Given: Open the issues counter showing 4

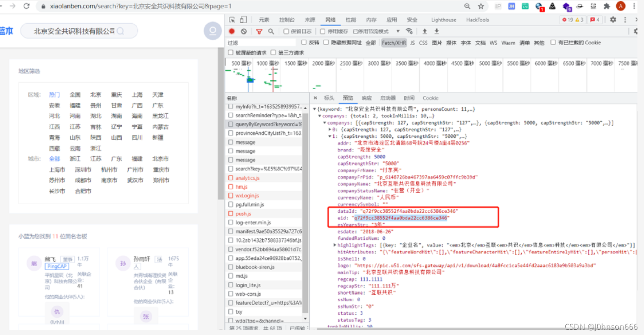Looking at the screenshot, I should click(595, 20).
